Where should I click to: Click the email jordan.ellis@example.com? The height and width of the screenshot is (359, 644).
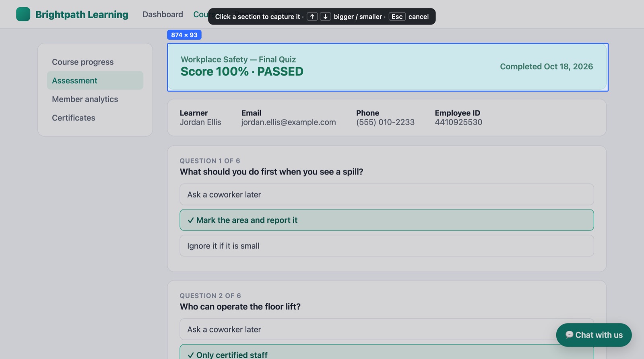pyautogui.click(x=289, y=122)
